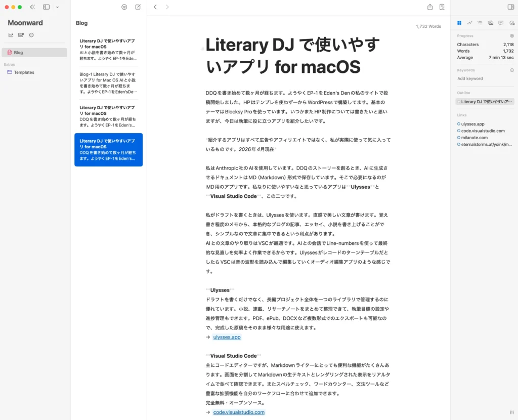
Task: Click the Add keyword field in the right panel
Action: click(470, 78)
